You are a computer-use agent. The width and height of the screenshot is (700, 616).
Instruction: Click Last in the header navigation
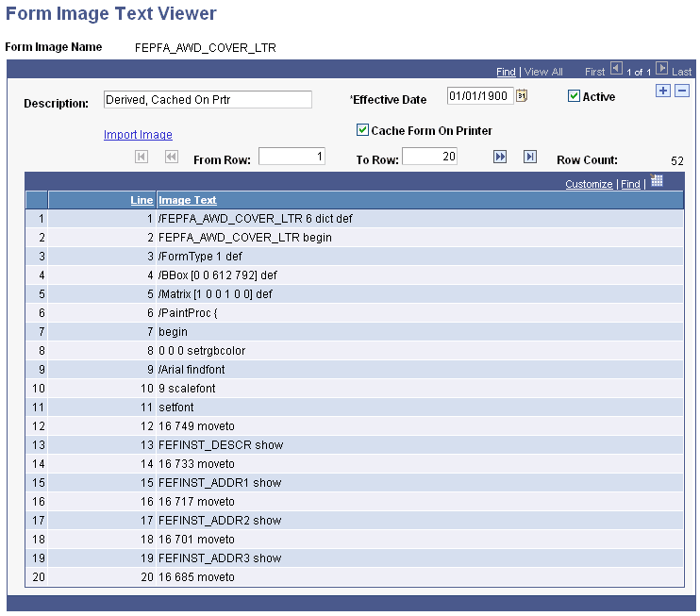681,72
